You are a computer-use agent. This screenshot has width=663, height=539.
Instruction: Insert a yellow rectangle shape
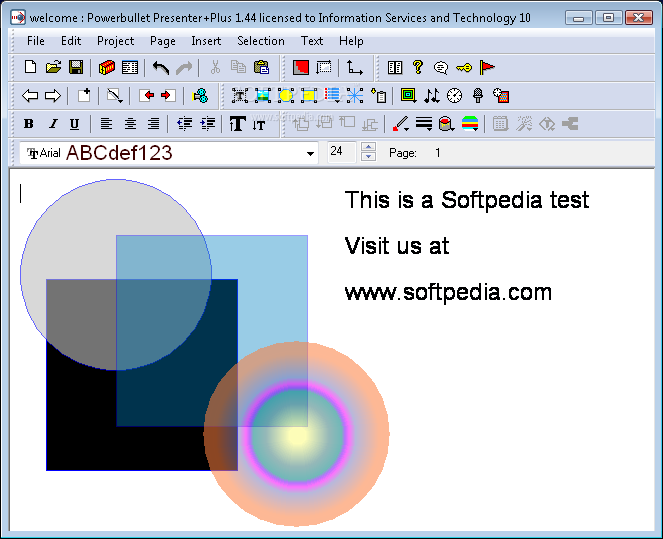point(309,96)
